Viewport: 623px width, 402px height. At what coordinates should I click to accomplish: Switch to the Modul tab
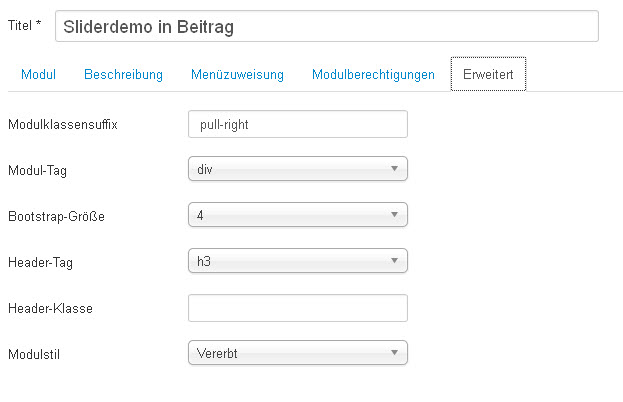coord(38,74)
